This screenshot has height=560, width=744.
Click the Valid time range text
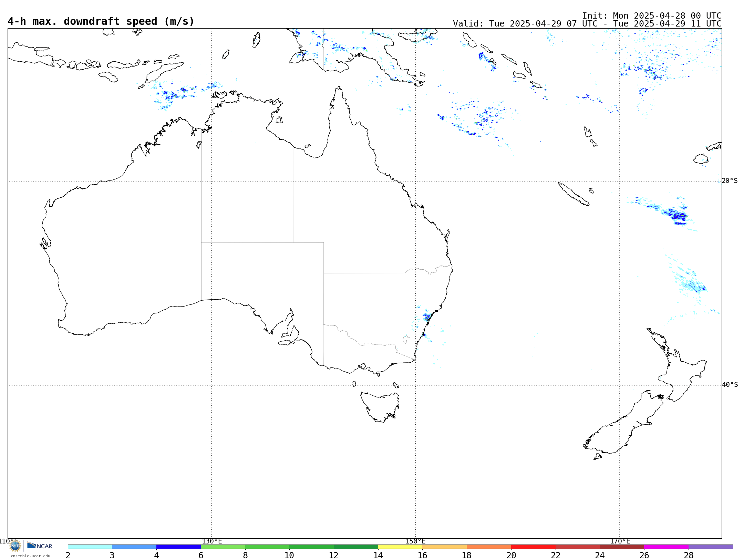click(587, 24)
